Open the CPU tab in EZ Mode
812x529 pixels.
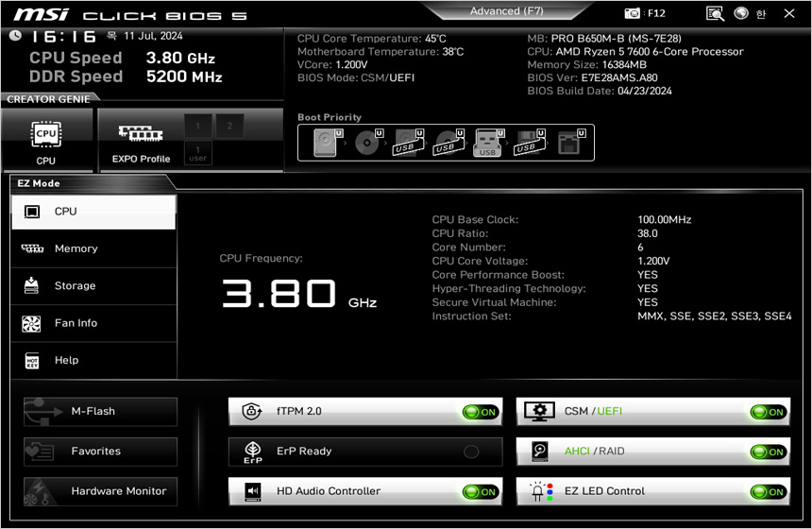pos(93,212)
